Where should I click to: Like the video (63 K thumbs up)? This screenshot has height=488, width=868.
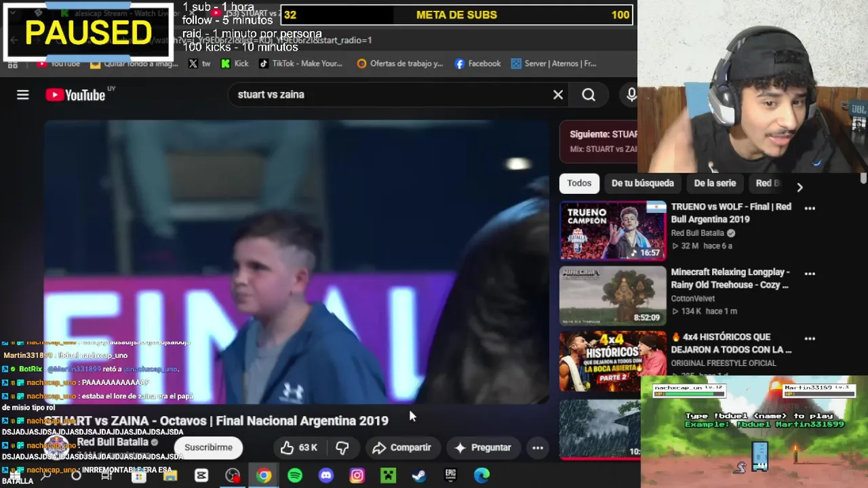(x=299, y=447)
